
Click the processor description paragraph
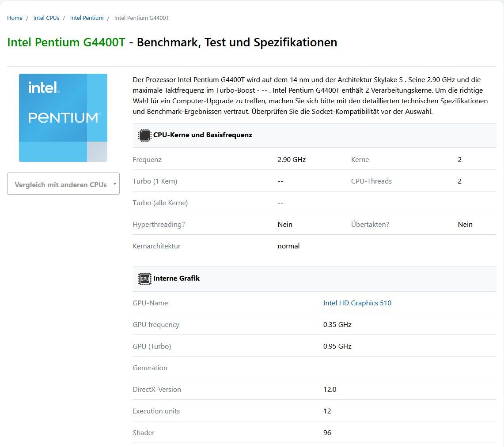point(311,96)
